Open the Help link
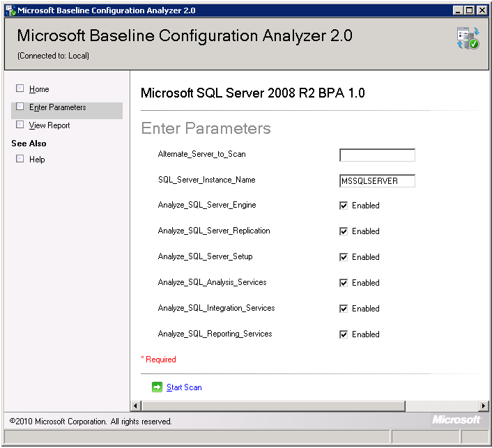492x448 pixels. 37,160
